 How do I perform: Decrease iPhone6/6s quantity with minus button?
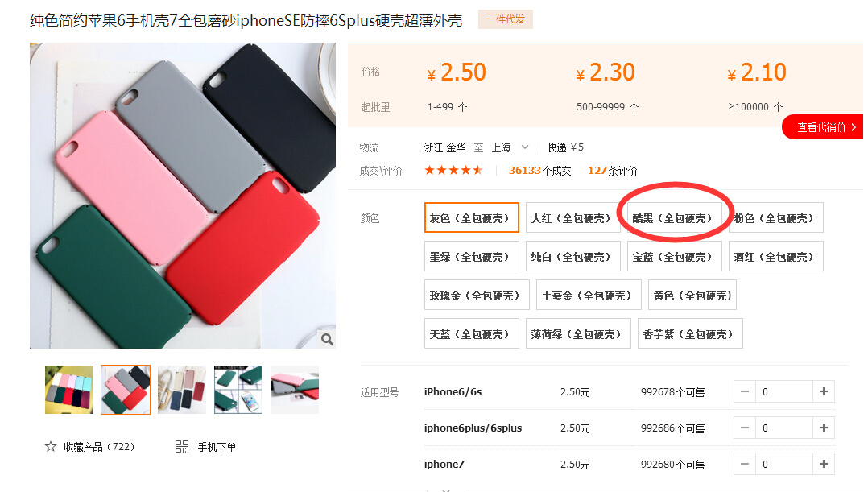745,392
